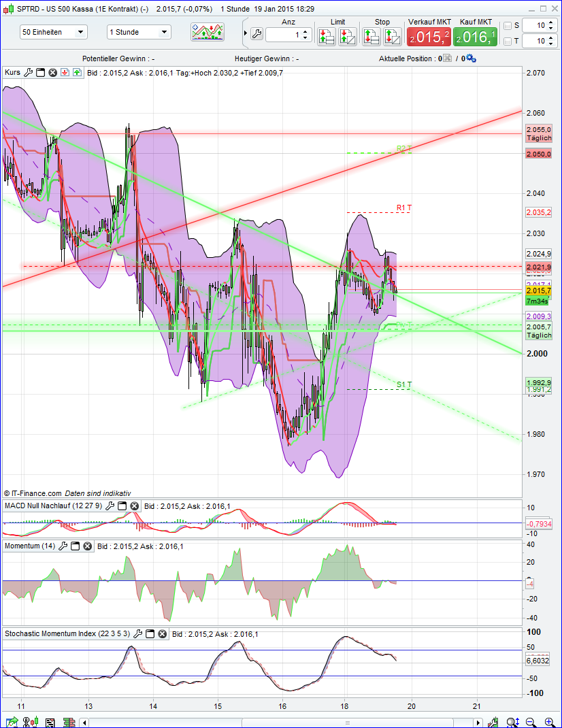Click the SPTRD US 500 Kassa title bar
Screen dimensions: 562x728
tap(102, 8)
